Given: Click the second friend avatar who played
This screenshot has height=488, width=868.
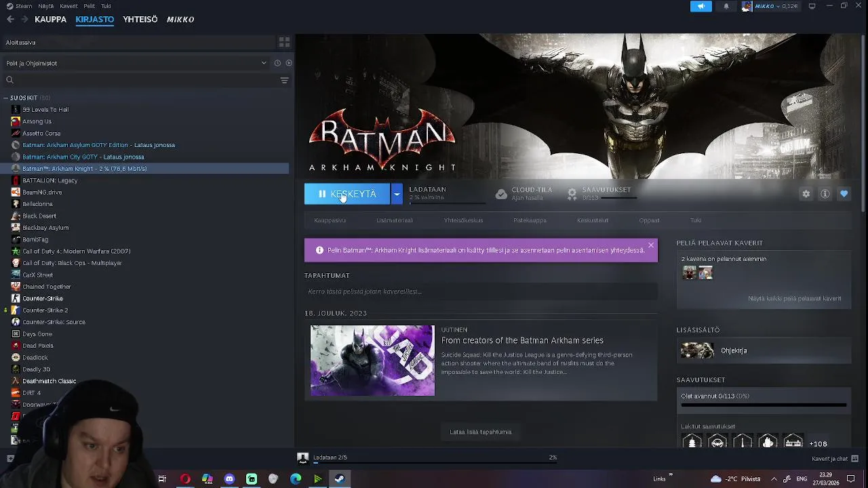Looking at the screenshot, I should [x=706, y=272].
